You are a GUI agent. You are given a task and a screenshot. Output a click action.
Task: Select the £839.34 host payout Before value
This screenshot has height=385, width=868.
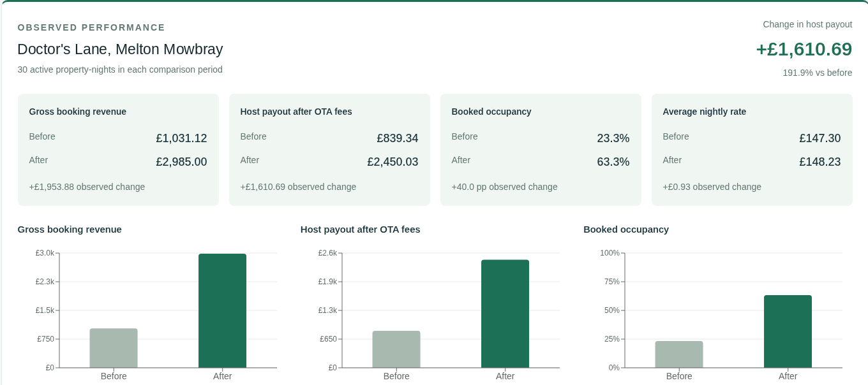(x=398, y=138)
